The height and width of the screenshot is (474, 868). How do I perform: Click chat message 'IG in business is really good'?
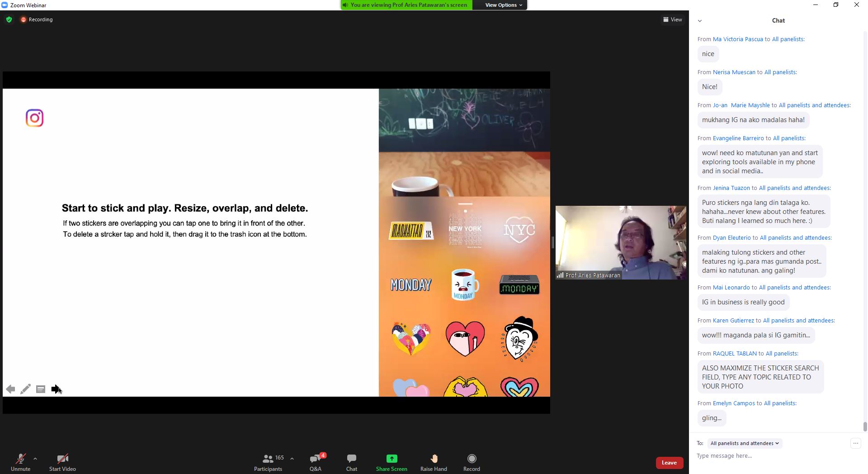743,302
